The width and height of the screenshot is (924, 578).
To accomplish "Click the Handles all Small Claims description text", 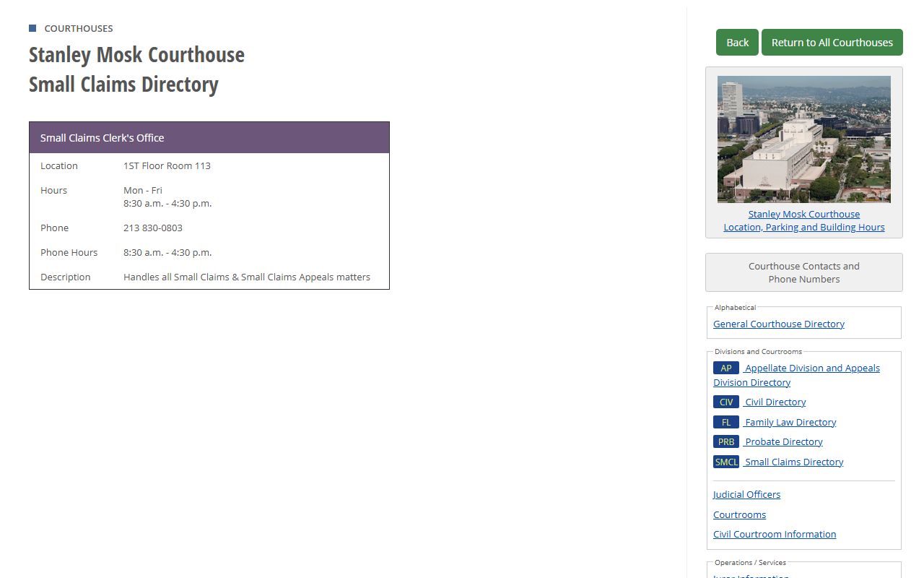I will point(247,277).
